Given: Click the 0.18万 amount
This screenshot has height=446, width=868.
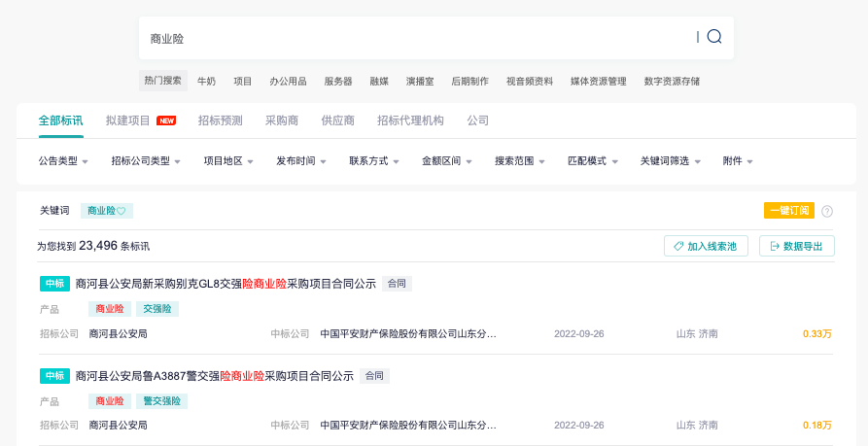Looking at the screenshot, I should click(817, 426).
